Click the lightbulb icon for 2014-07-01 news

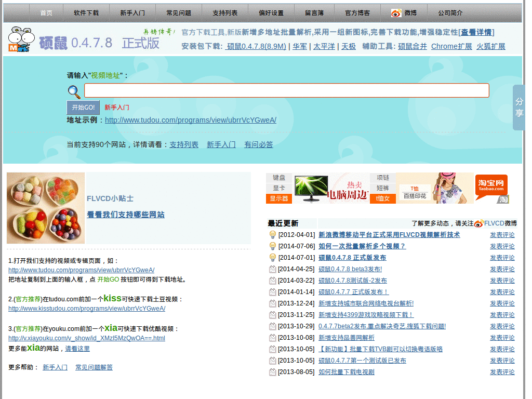click(272, 258)
